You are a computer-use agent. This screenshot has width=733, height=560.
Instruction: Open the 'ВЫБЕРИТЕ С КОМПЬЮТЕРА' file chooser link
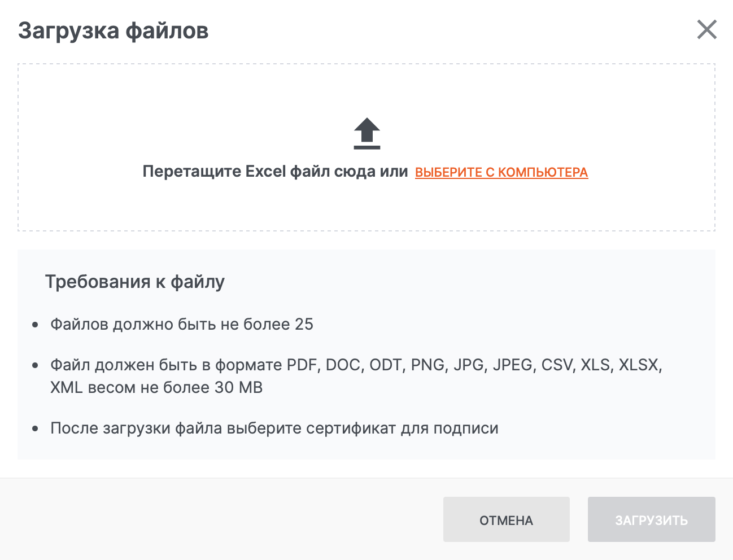[501, 172]
